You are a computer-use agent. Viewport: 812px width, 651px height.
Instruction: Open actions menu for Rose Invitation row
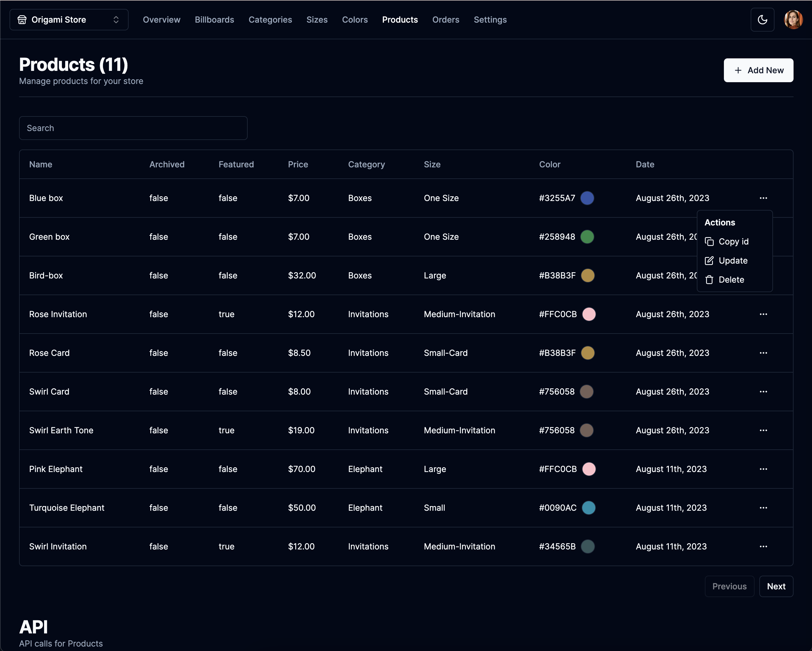pos(763,314)
